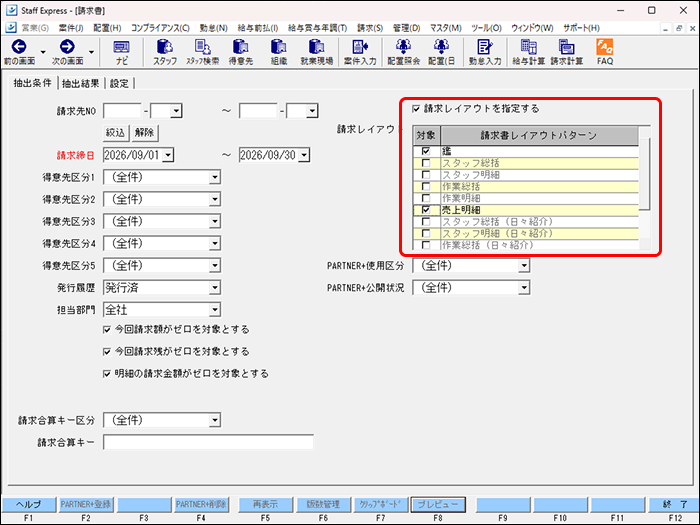Check the 作業総括 layout checkbox
700x525 pixels.
coord(426,186)
